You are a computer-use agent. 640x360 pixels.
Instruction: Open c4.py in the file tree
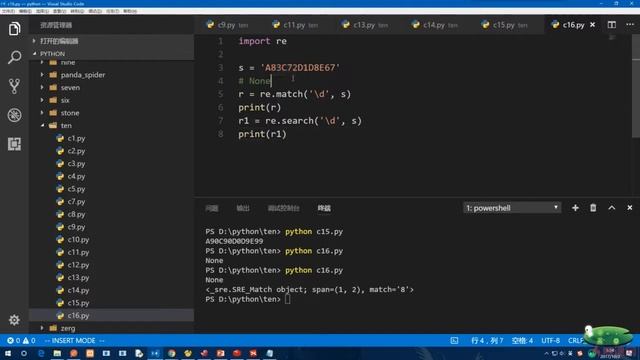point(112,176)
